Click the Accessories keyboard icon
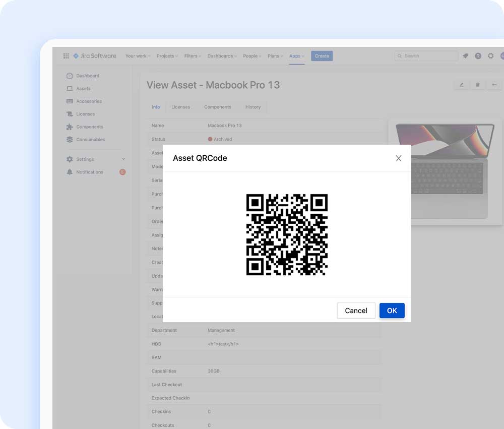Image resolution: width=504 pixels, height=429 pixels. tap(70, 101)
